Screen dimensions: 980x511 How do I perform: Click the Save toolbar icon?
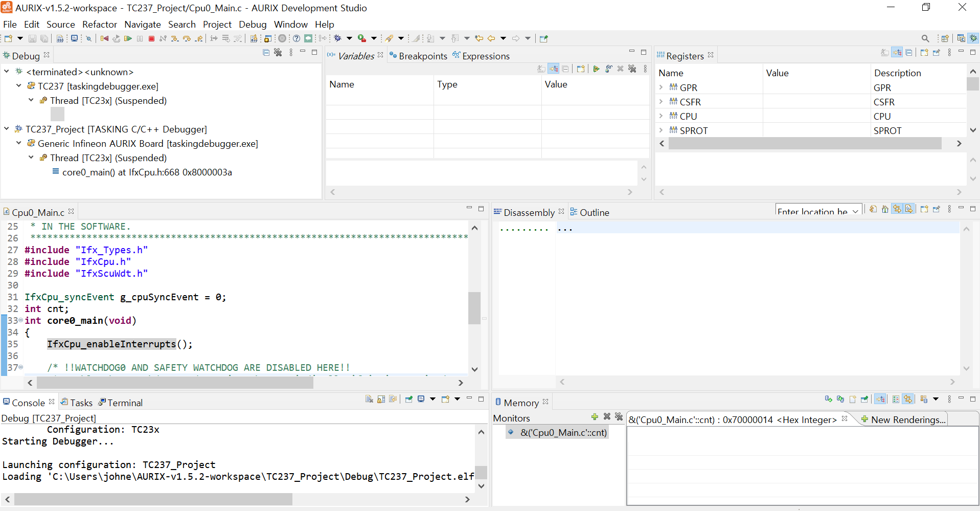[32, 38]
